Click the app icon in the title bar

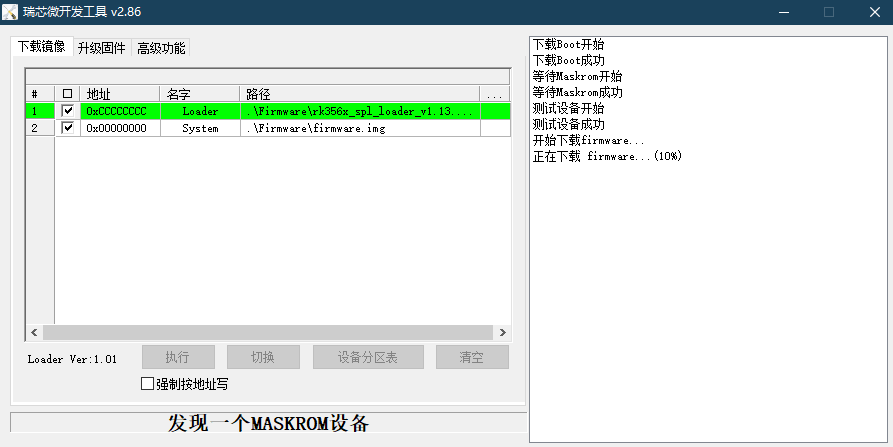coord(10,12)
